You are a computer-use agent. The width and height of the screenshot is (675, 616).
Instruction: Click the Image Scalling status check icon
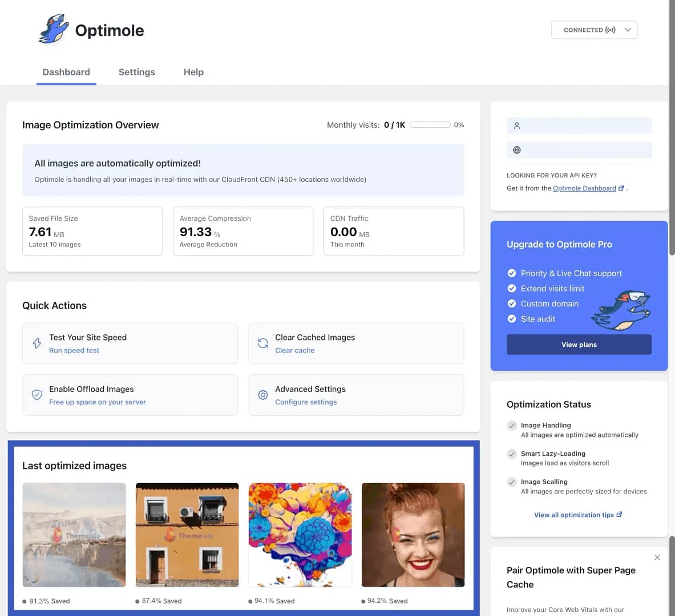511,482
